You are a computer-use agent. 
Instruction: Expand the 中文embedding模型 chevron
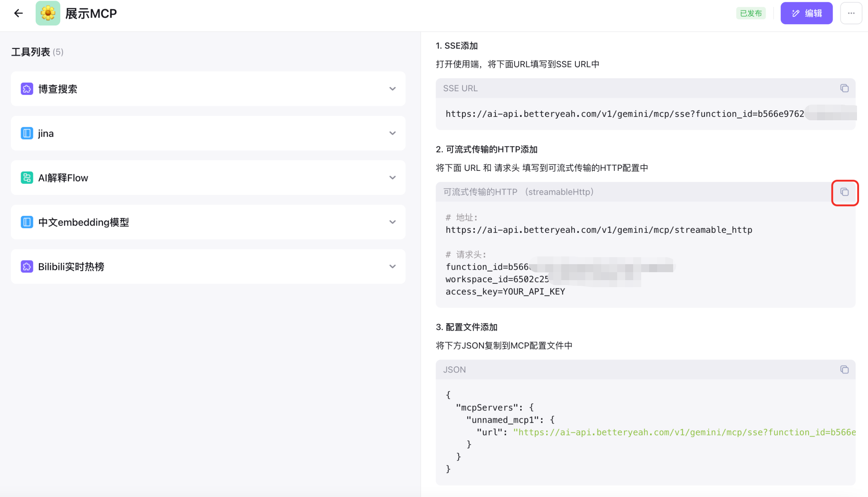[392, 222]
